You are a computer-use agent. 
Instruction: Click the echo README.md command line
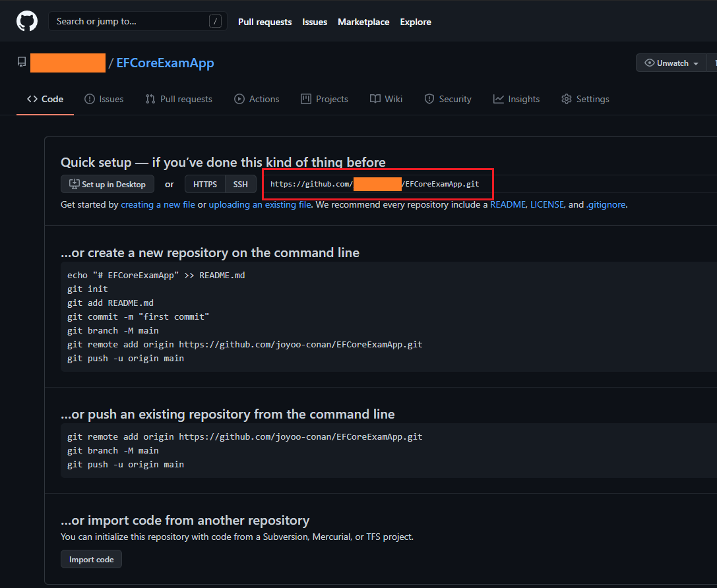156,276
